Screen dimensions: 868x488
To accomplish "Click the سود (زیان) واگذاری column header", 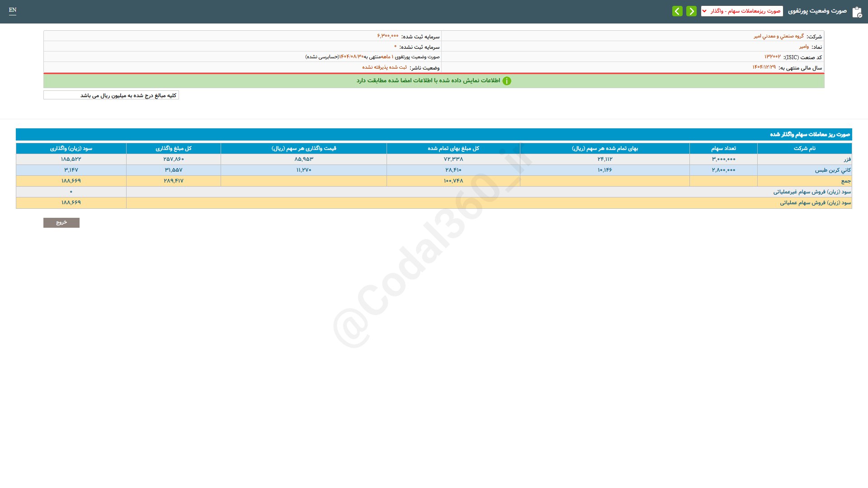I will point(71,148).
